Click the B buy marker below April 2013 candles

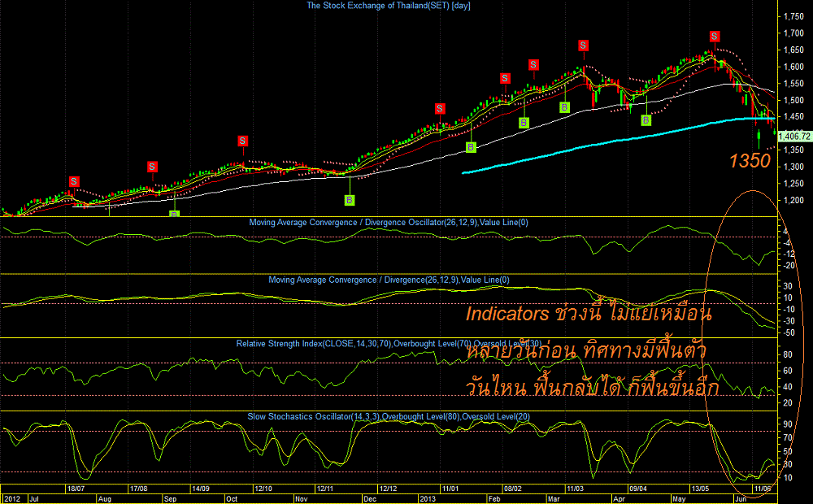click(646, 120)
